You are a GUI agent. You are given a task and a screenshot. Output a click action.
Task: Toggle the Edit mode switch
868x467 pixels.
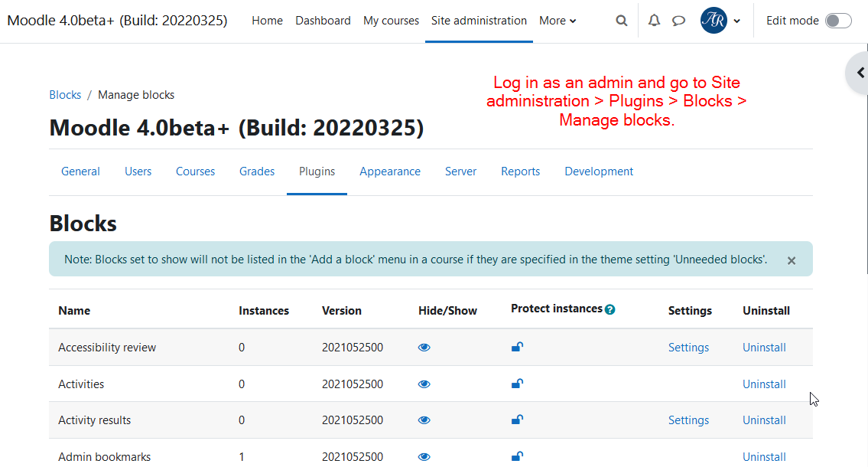(x=838, y=21)
